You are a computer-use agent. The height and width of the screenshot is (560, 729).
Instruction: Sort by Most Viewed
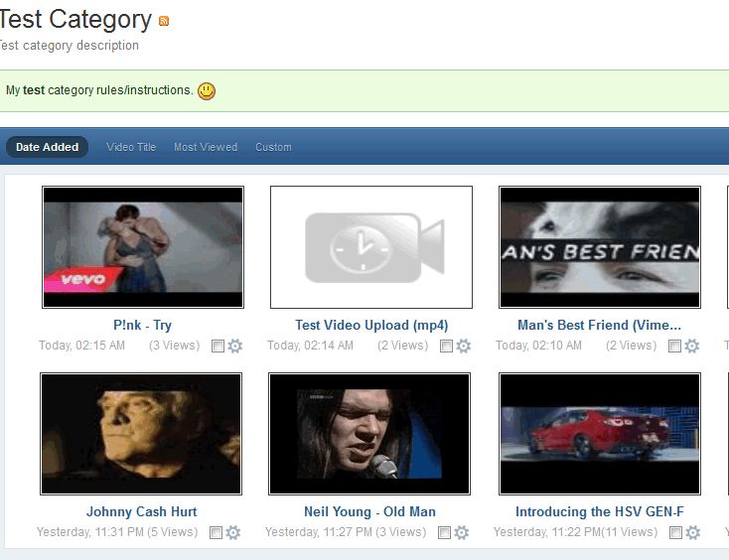206,147
